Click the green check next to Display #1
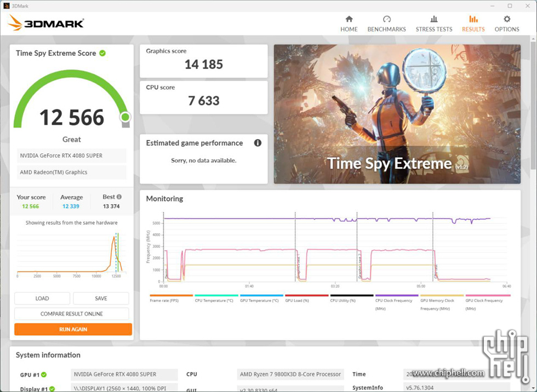Image resolution: width=537 pixels, height=392 pixels. click(52, 389)
